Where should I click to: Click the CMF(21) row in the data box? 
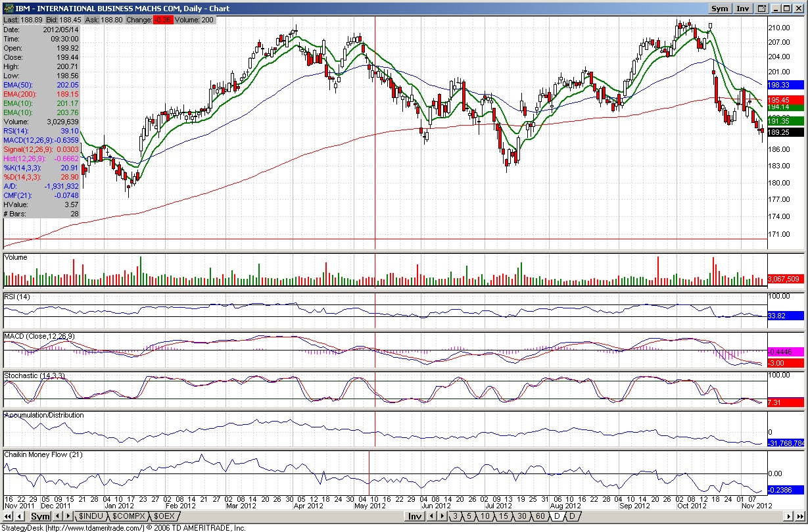point(41,195)
